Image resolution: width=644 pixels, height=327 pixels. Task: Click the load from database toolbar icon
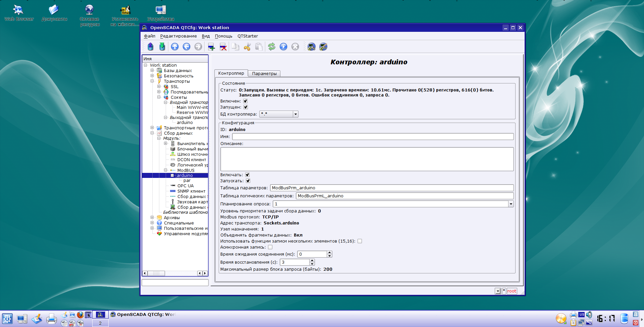coord(151,47)
